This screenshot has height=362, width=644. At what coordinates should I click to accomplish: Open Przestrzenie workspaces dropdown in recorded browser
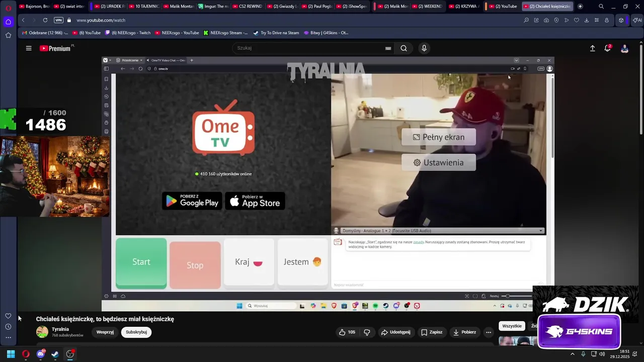point(130,60)
